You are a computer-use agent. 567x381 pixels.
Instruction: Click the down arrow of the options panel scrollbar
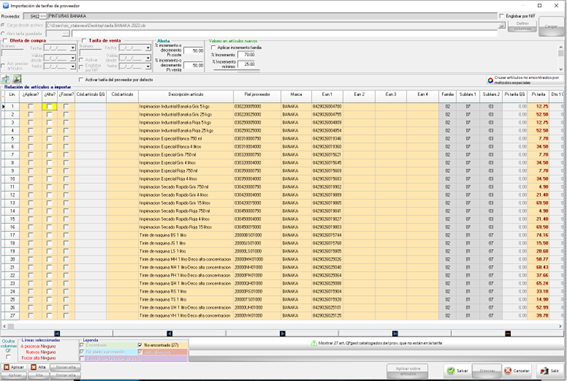pos(560,69)
